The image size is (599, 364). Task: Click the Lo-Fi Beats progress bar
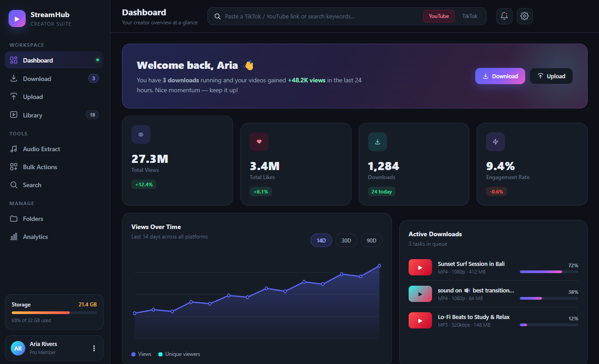pos(549,325)
